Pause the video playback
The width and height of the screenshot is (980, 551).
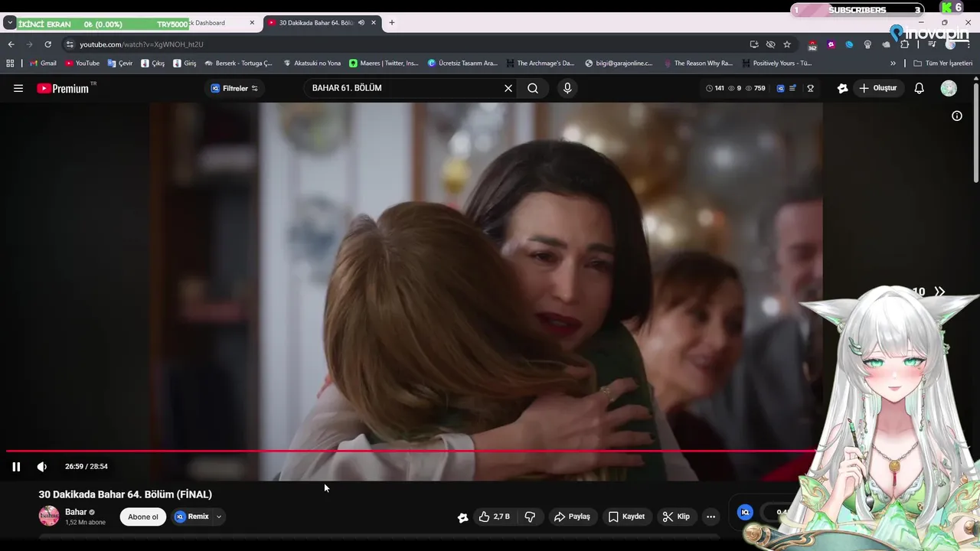click(x=16, y=466)
